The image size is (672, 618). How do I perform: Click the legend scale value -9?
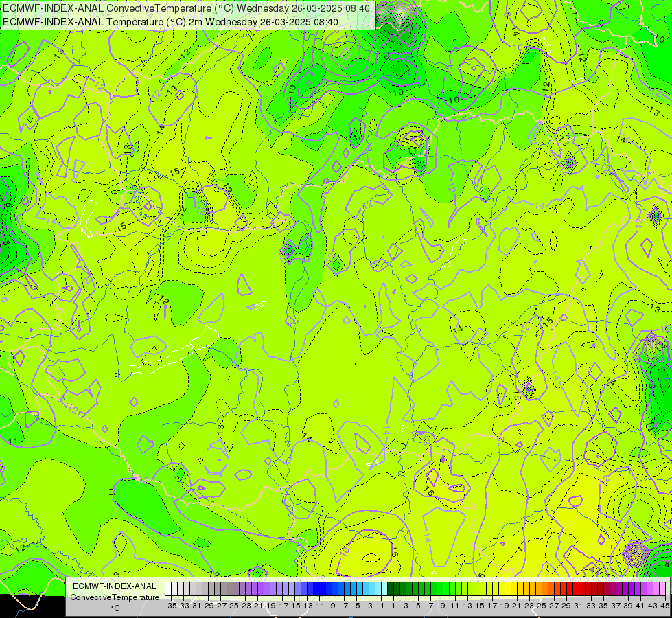(332, 606)
